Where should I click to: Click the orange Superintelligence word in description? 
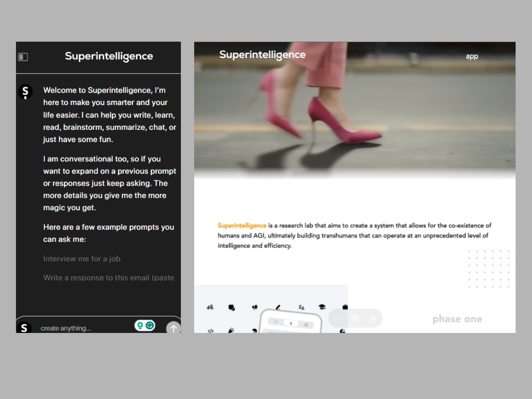pyautogui.click(x=242, y=226)
